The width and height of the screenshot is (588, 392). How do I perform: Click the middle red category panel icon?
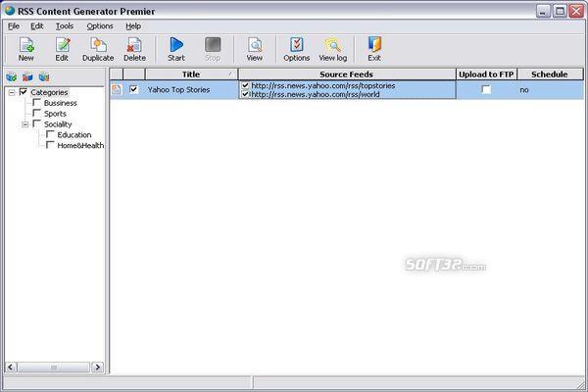coord(27,76)
